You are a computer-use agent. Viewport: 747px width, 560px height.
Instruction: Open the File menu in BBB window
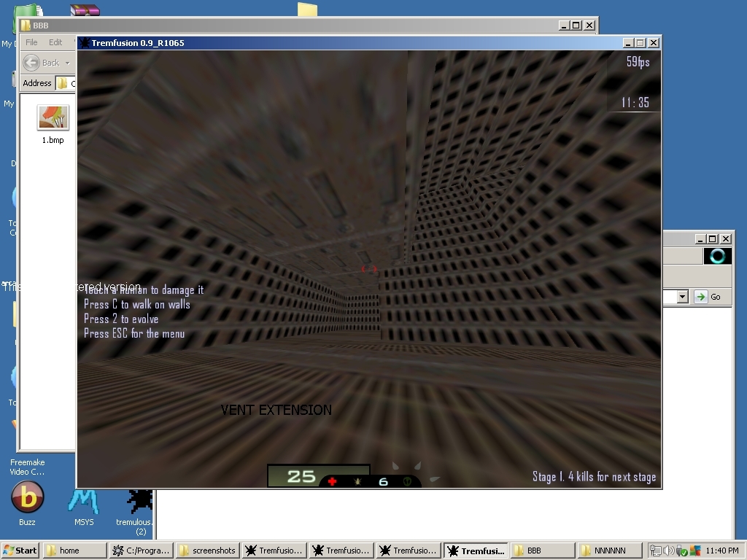(x=31, y=42)
